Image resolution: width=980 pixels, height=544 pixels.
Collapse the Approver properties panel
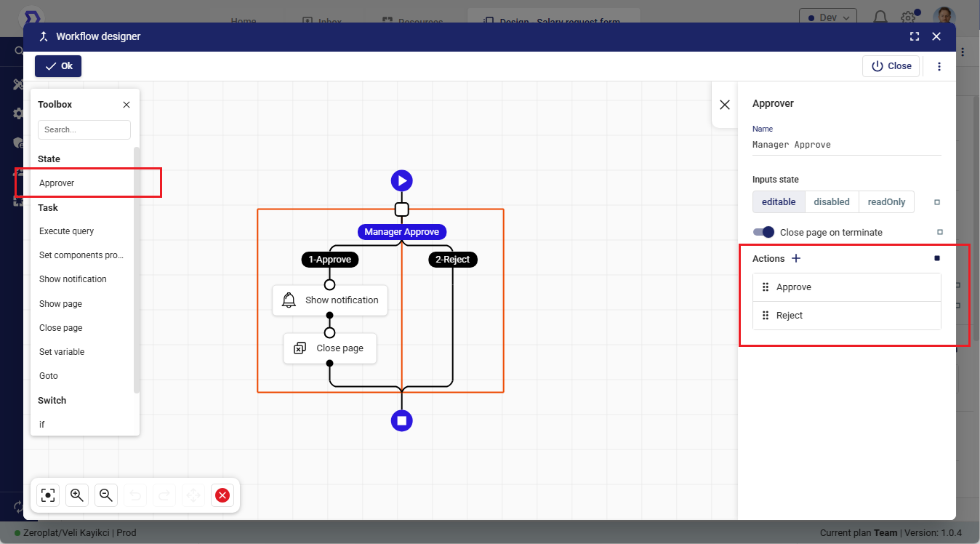(x=724, y=105)
